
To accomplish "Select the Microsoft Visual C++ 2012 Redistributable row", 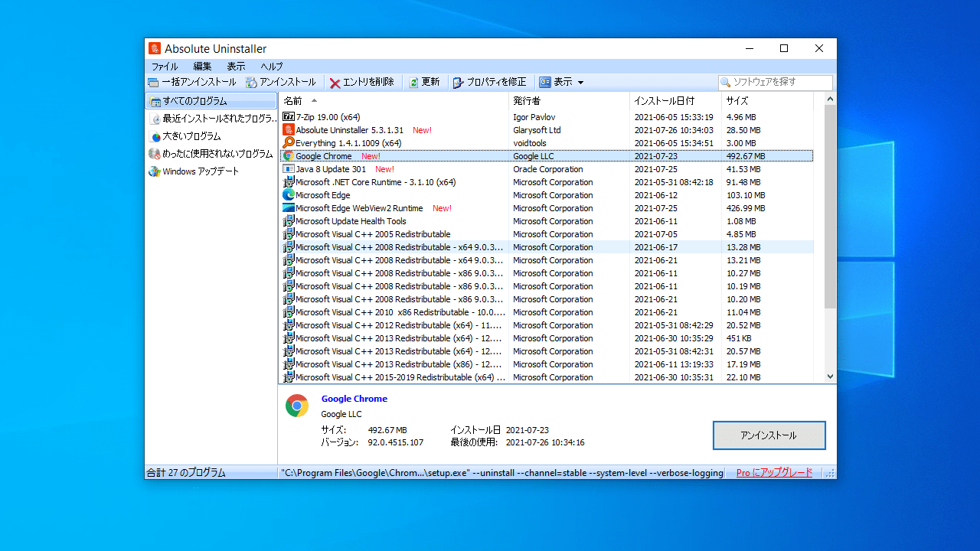I will tap(547, 325).
